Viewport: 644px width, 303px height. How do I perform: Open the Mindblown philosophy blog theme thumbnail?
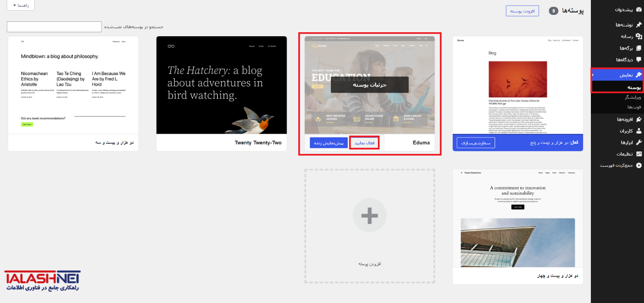tap(73, 85)
